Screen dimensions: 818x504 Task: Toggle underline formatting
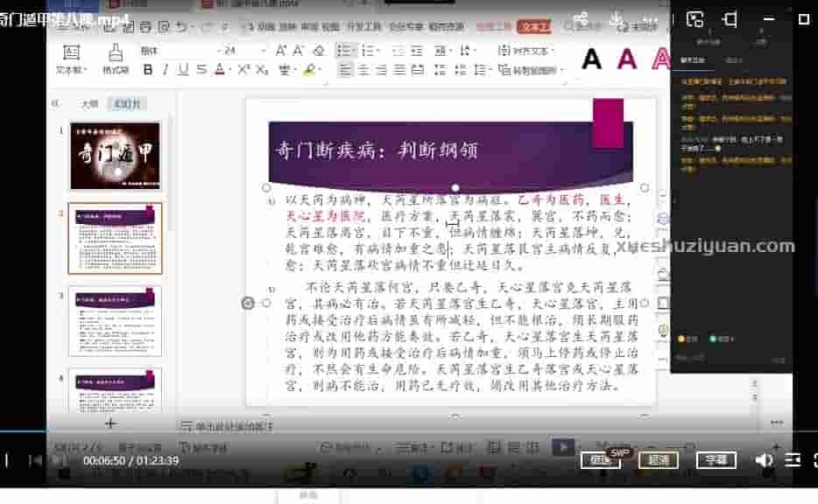click(x=181, y=68)
